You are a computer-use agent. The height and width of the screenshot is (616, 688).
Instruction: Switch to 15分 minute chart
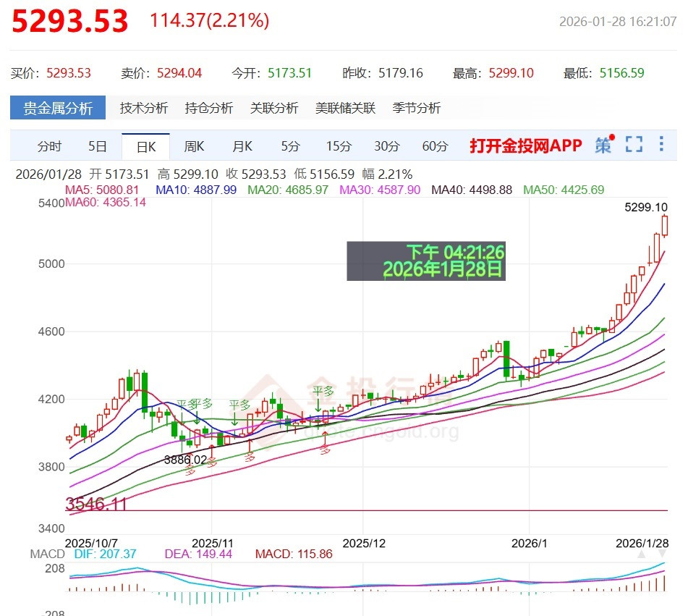click(339, 146)
